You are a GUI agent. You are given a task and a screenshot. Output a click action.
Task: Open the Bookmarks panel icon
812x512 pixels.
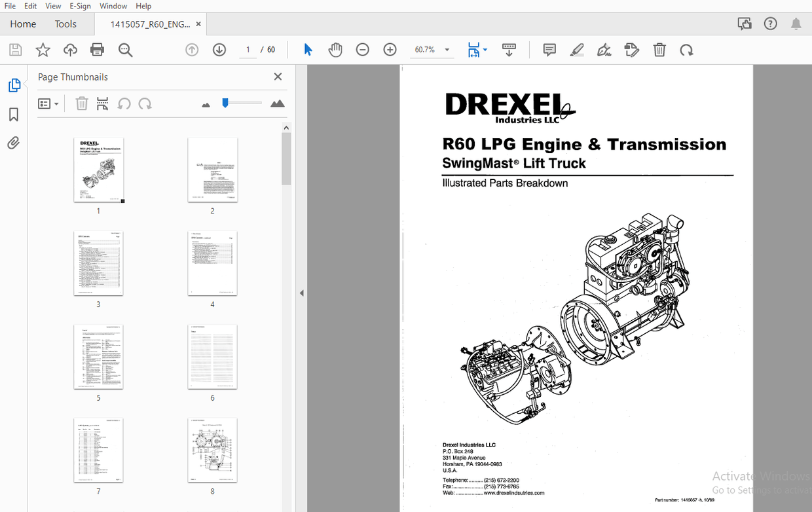tap(14, 115)
